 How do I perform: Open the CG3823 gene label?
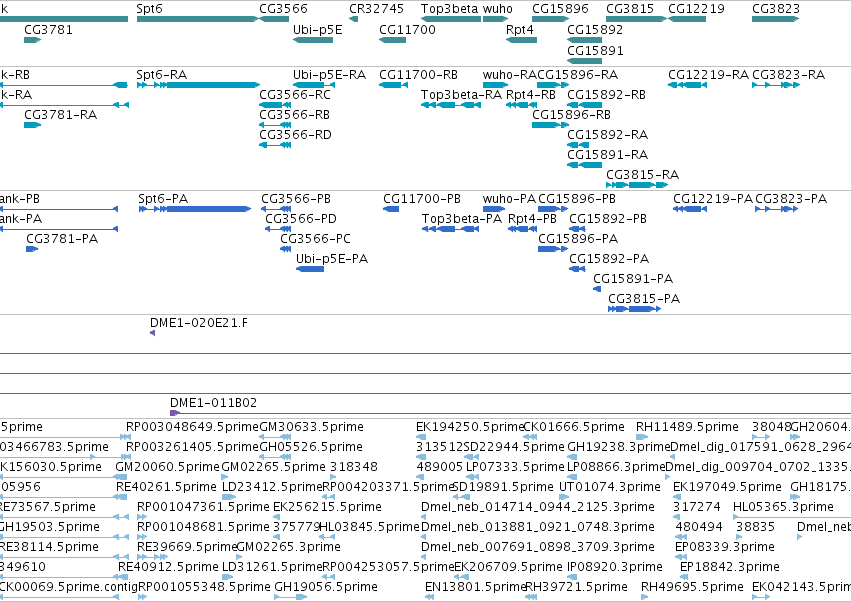click(x=776, y=9)
